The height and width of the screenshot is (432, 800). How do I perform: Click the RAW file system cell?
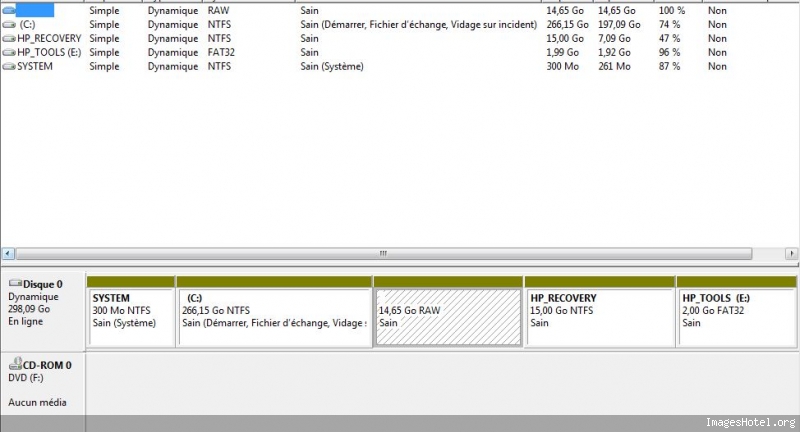[218, 10]
